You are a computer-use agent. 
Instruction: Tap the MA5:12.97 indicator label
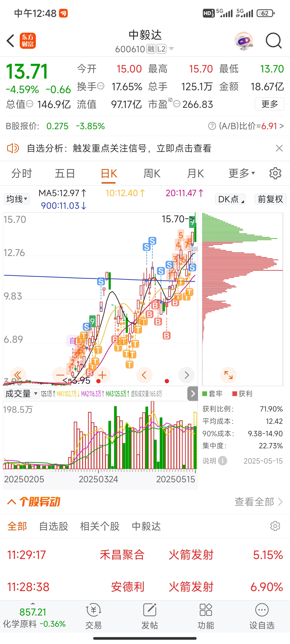point(62,193)
